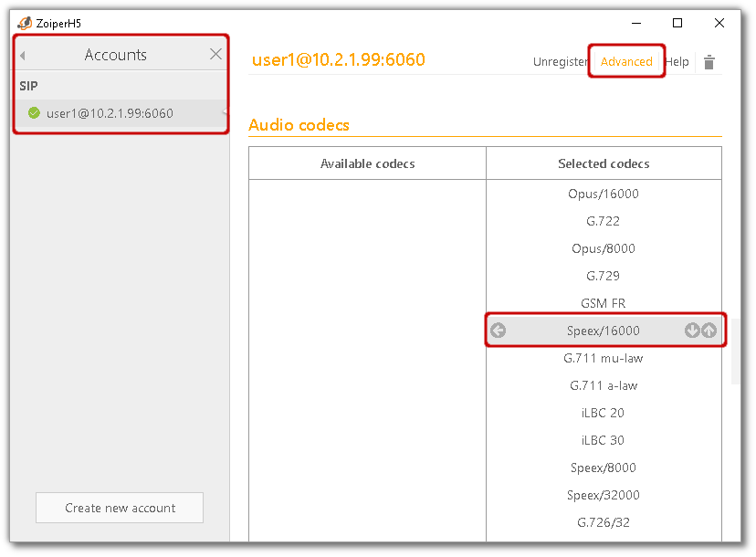Image resolution: width=756 pixels, height=557 pixels.
Task: Open the Help link
Action: 677,62
